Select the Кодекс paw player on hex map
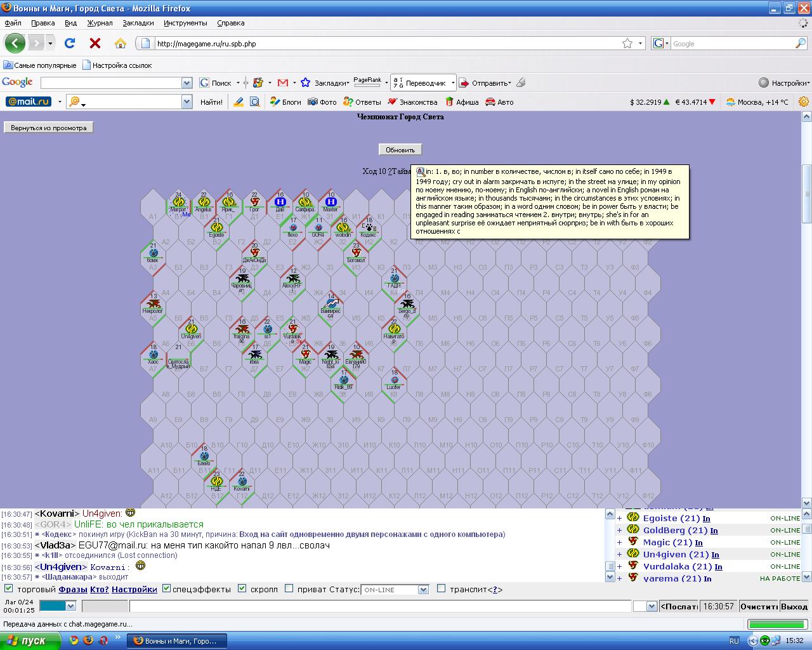Viewport: 812px width, 650px height. [x=369, y=227]
